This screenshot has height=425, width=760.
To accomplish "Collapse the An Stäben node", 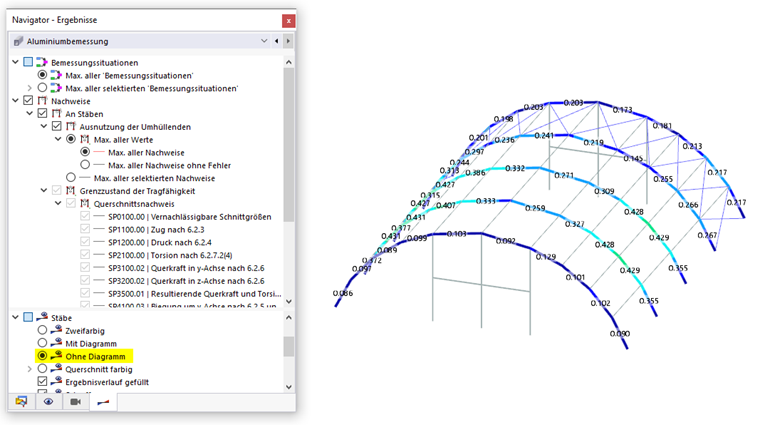I will pos(30,113).
